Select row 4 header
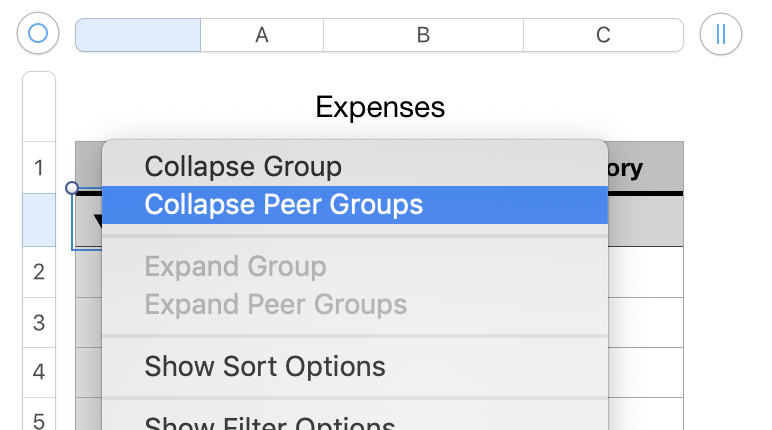772x430 pixels. [x=39, y=372]
